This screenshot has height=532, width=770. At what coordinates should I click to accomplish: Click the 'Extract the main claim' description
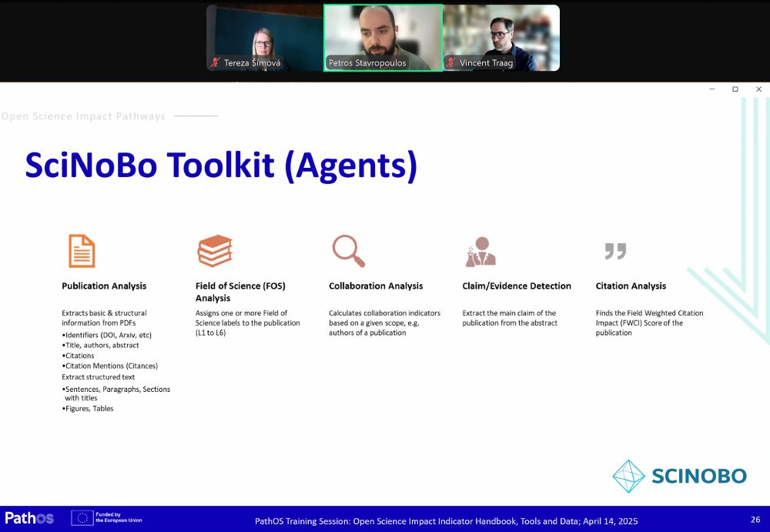pos(510,318)
